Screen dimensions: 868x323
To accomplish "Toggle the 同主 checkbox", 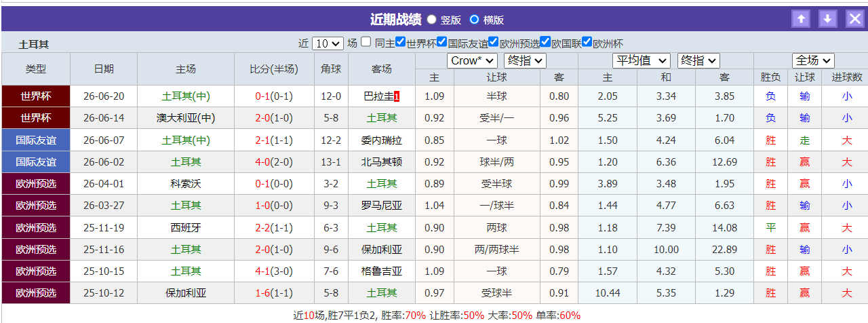I will pyautogui.click(x=366, y=42).
